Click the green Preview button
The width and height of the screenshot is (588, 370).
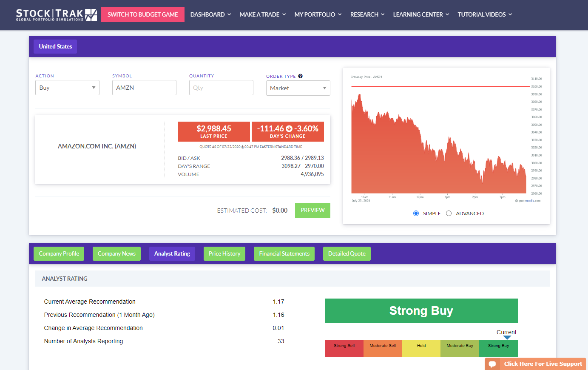pos(312,211)
